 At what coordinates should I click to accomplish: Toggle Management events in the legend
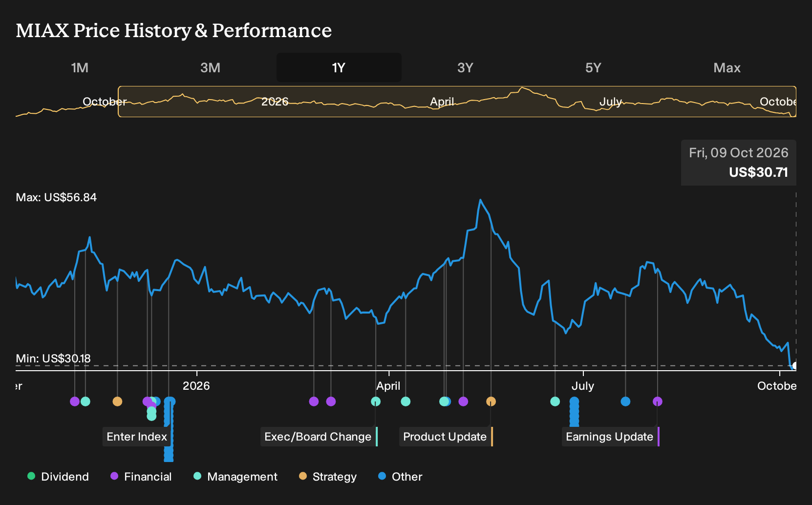[235, 477]
